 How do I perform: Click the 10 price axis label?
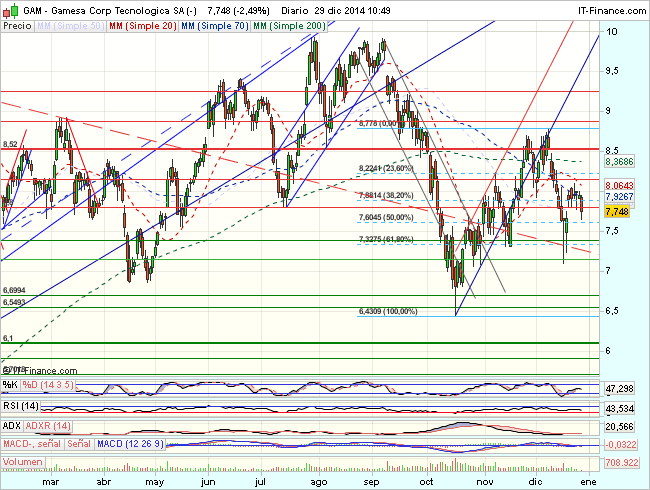pos(611,32)
